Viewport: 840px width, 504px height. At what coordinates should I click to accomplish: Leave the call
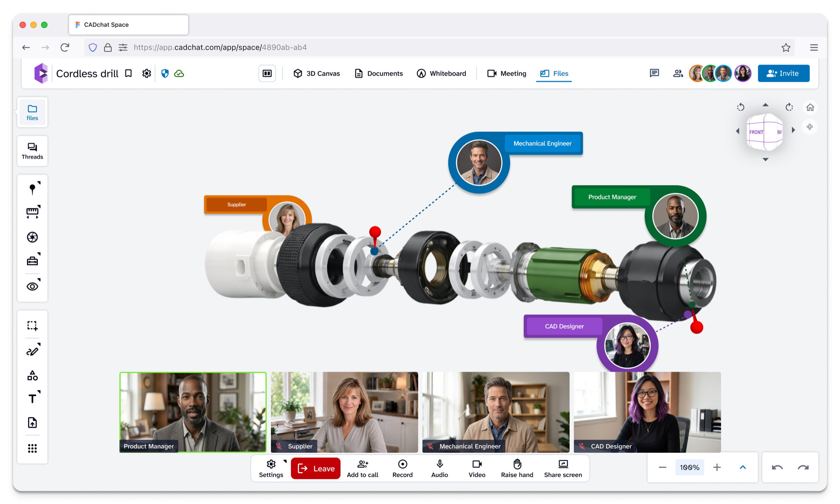pyautogui.click(x=316, y=468)
